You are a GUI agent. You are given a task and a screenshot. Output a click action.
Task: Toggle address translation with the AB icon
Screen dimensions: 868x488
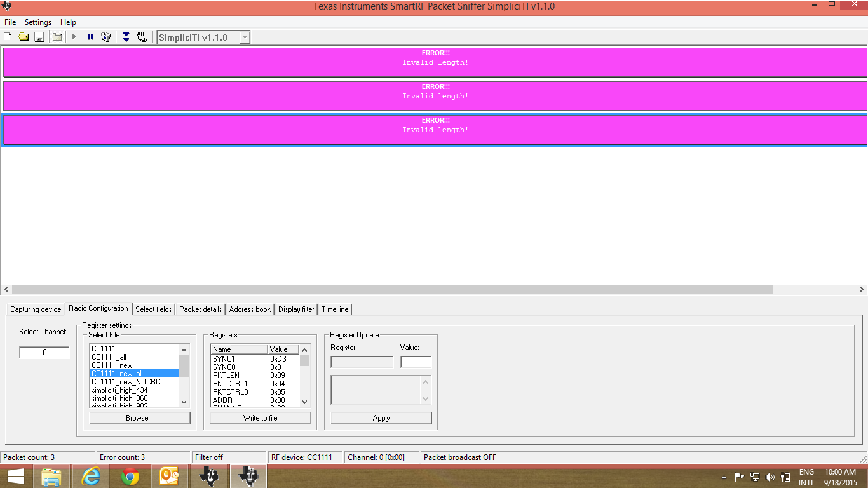coord(141,36)
